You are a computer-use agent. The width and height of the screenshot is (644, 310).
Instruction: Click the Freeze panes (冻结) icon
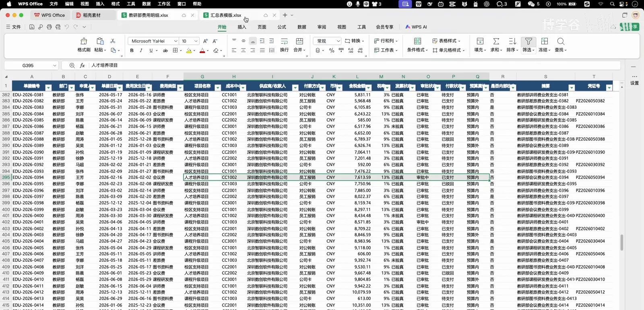click(545, 41)
